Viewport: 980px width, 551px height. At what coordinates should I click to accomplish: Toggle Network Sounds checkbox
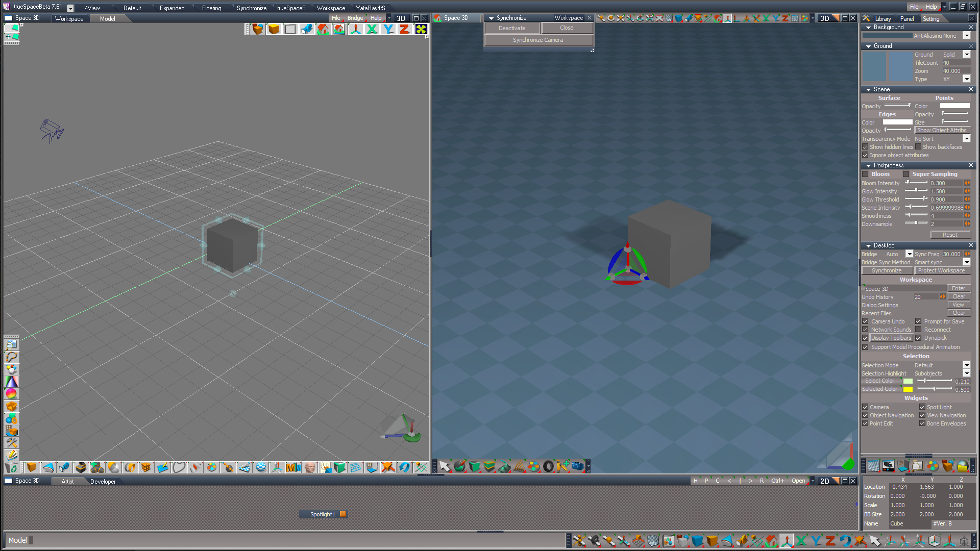coord(865,330)
